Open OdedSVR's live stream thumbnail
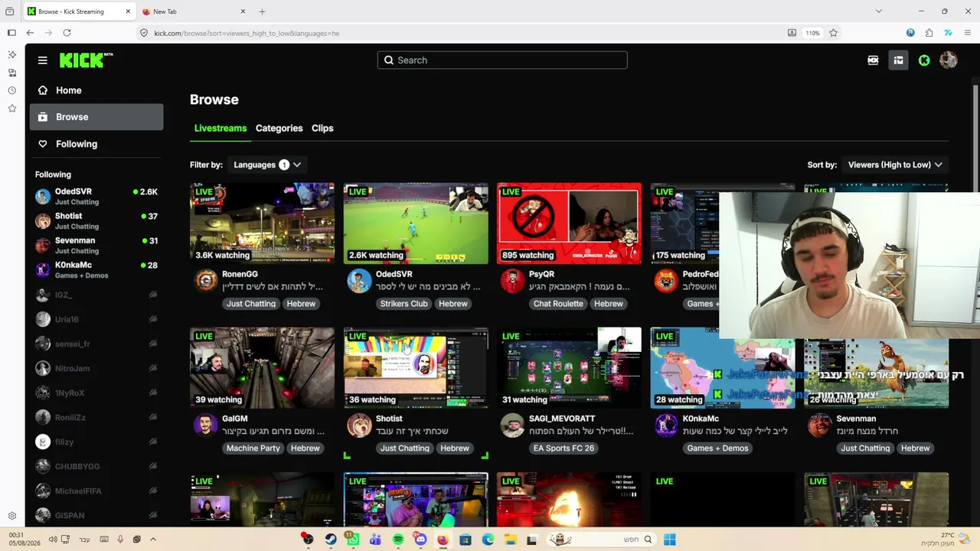Image resolution: width=980 pixels, height=551 pixels. pos(416,223)
